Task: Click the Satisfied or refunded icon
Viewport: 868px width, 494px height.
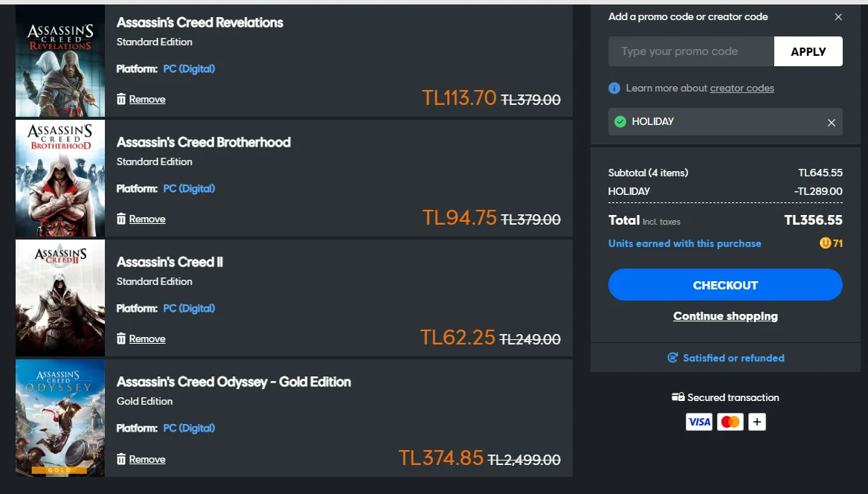Action: (672, 358)
